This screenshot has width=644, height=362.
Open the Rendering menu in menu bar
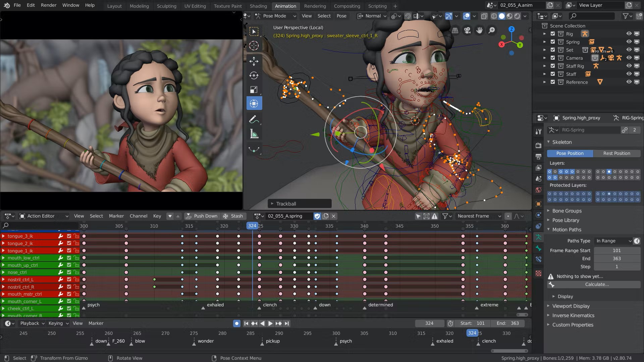tap(315, 6)
